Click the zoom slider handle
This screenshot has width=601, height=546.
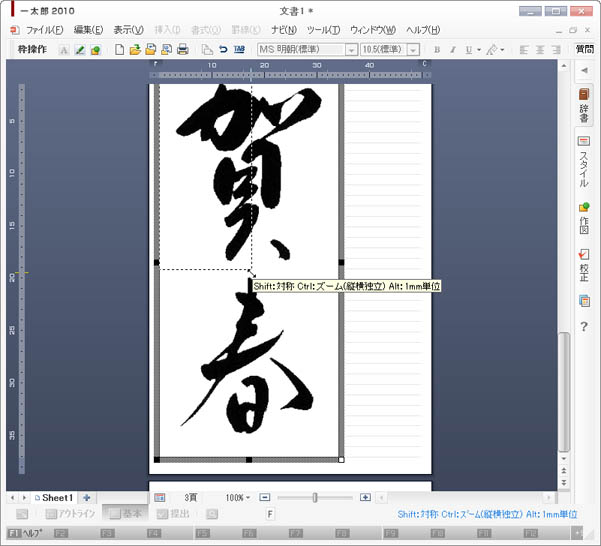point(315,497)
